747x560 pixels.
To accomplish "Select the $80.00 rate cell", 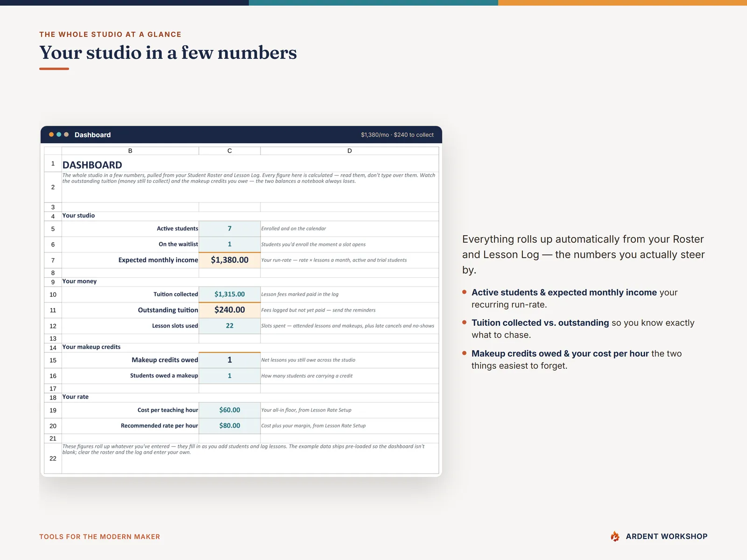I will [x=230, y=426].
